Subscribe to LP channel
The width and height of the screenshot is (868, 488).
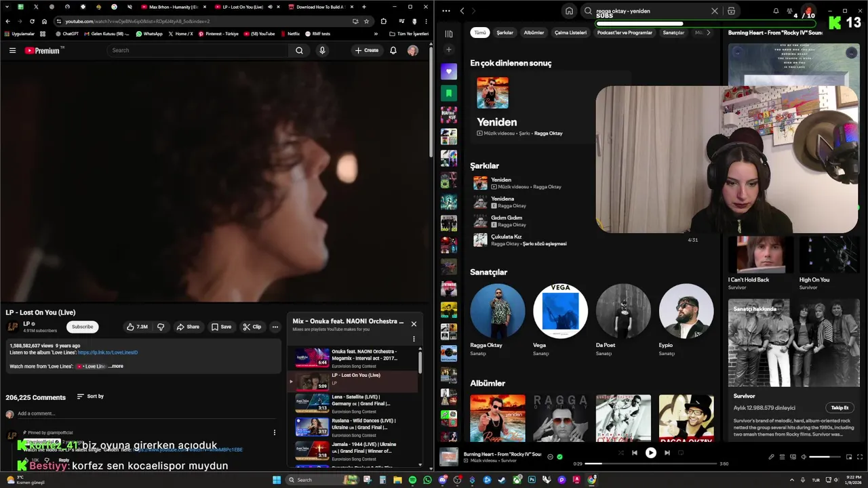click(83, 327)
